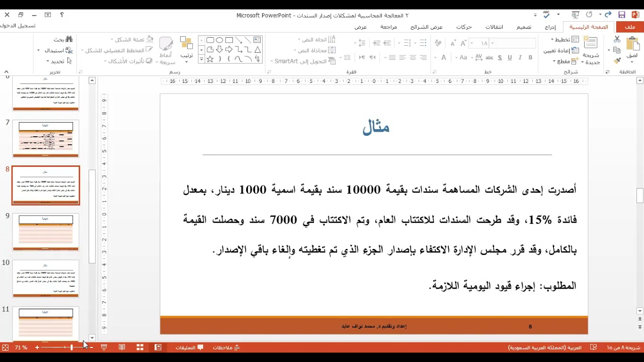
Task: Toggle Italic formatting
Action: (x=520, y=58)
